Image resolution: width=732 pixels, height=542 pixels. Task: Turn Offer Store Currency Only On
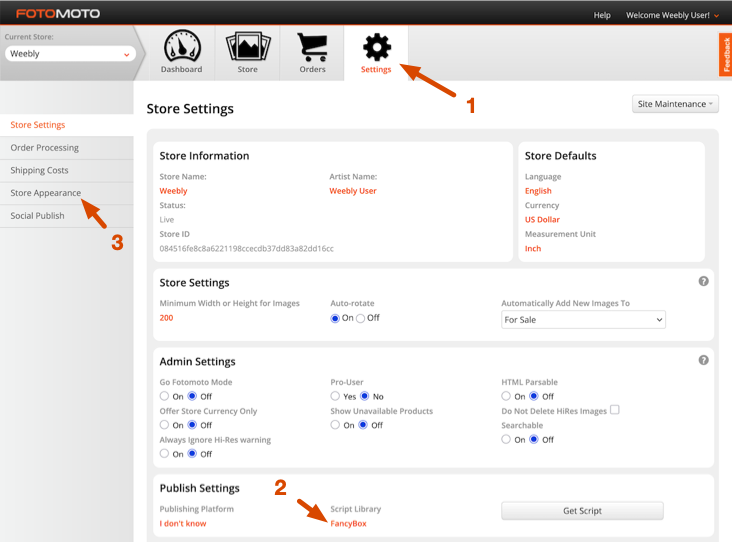[x=164, y=424]
